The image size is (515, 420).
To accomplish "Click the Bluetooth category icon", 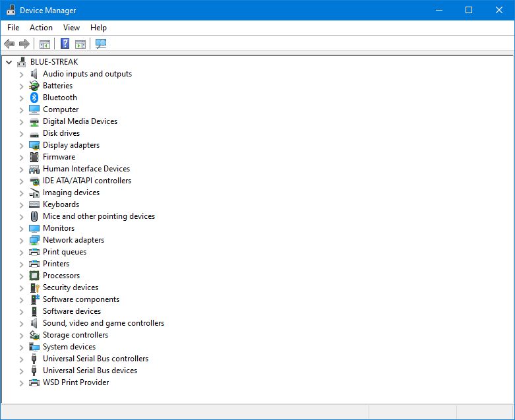I will point(34,98).
